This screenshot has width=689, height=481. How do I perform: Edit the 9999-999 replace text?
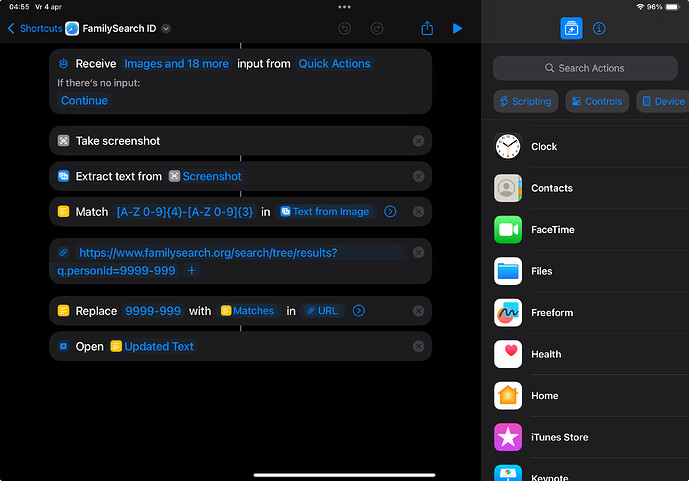[x=153, y=311]
